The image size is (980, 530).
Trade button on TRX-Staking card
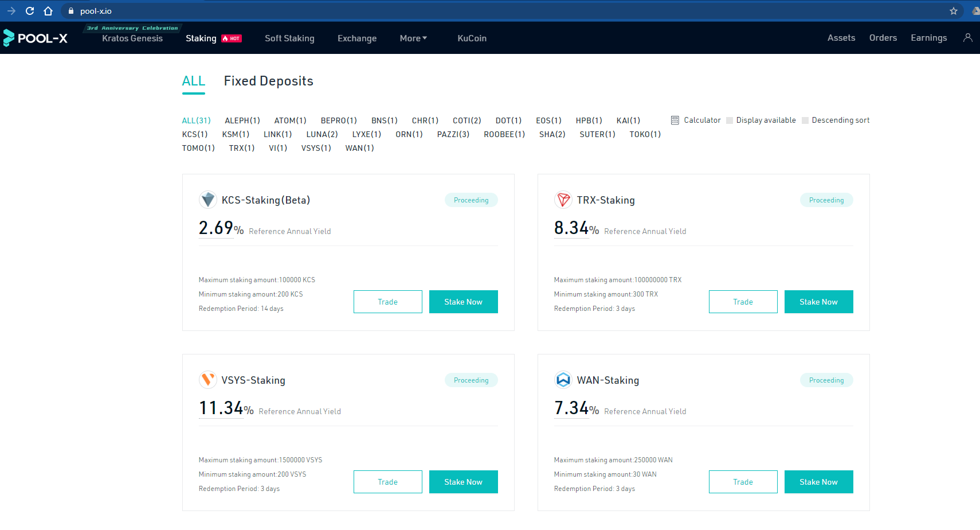pos(743,302)
